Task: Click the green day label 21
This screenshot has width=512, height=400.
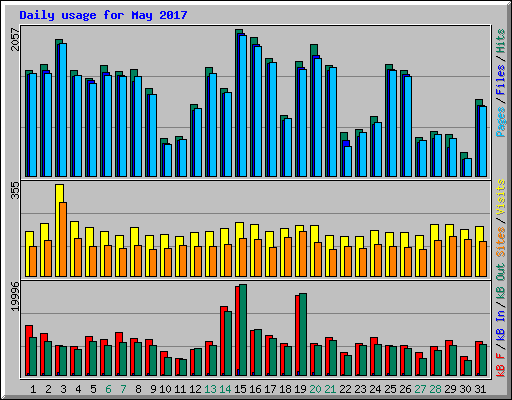Action: [330, 389]
